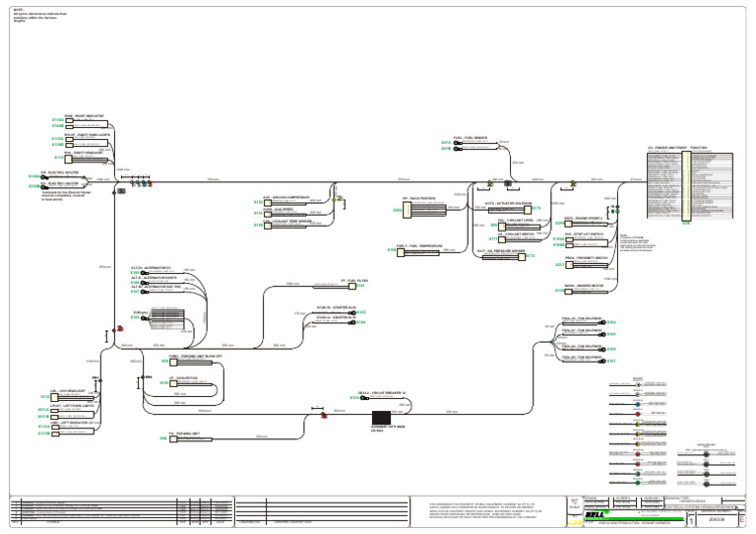Click the 'FUEL T - FUEL TEMPERATURE' label

coord(419,246)
